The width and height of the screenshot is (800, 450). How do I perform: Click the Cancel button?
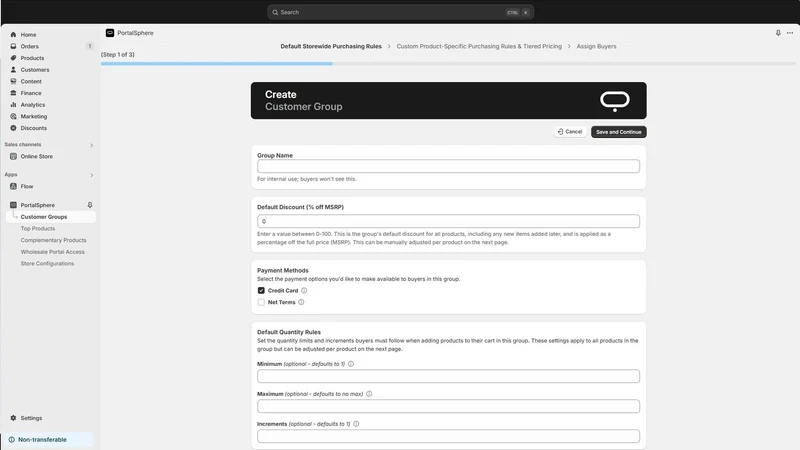click(x=570, y=132)
